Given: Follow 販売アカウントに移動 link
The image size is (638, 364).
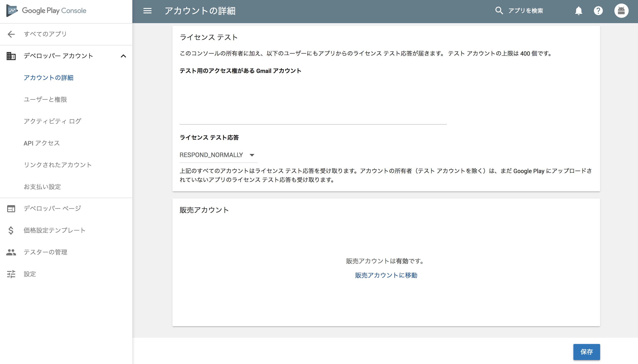Looking at the screenshot, I should point(386,275).
